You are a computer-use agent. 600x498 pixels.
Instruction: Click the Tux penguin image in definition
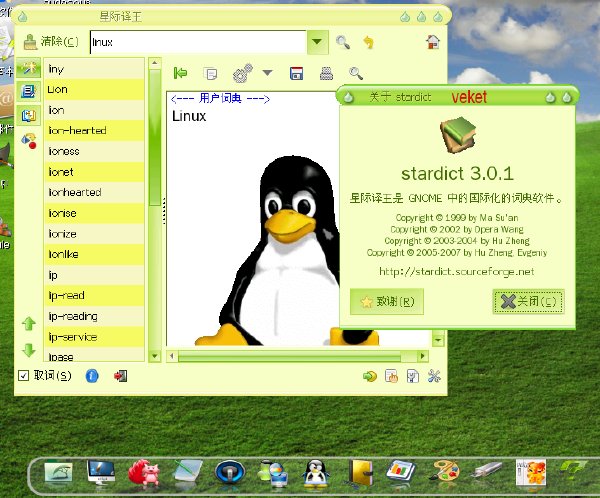[287, 250]
